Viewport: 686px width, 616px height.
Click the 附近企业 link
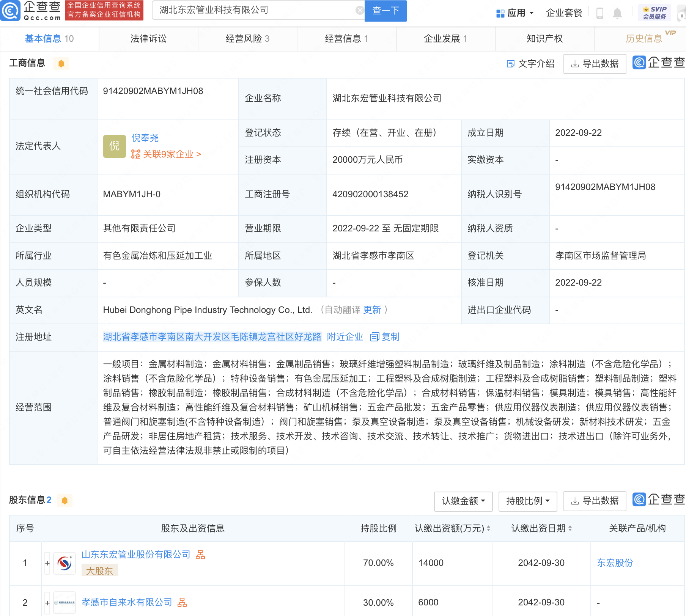[345, 337]
